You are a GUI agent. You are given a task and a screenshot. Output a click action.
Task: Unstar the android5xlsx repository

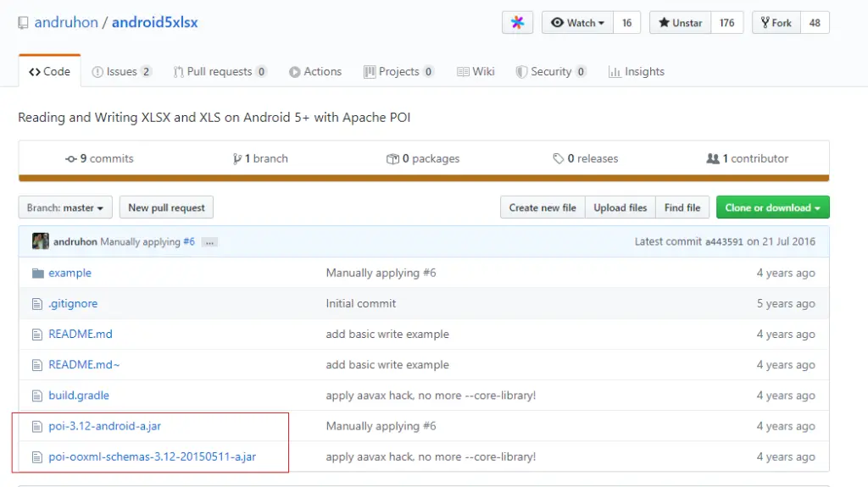(x=681, y=23)
